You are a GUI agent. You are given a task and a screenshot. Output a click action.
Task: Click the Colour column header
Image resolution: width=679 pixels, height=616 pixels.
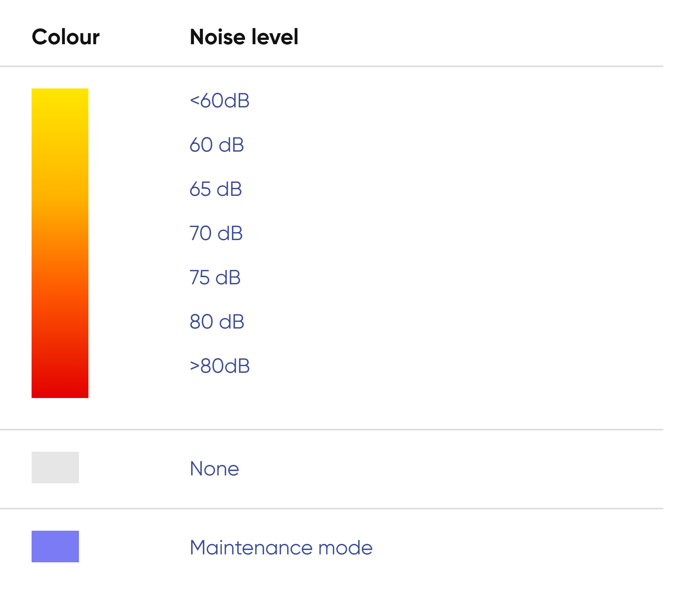pyautogui.click(x=66, y=37)
